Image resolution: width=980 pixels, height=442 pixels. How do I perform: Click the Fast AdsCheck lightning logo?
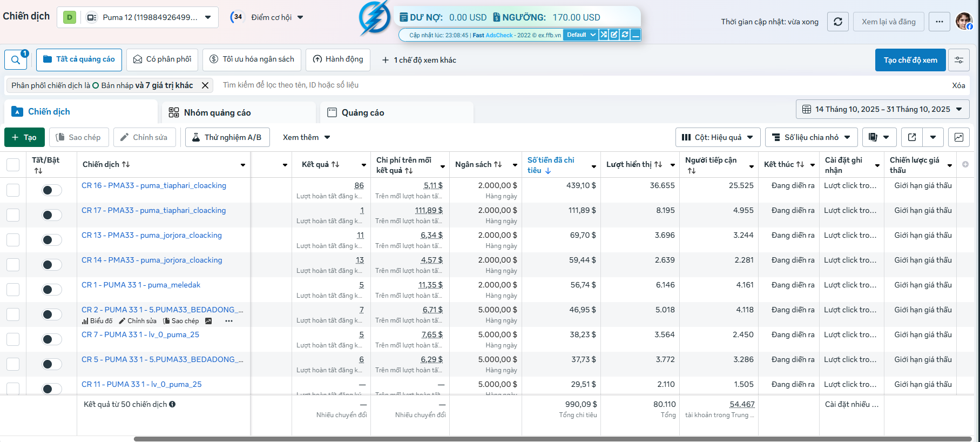tap(375, 17)
